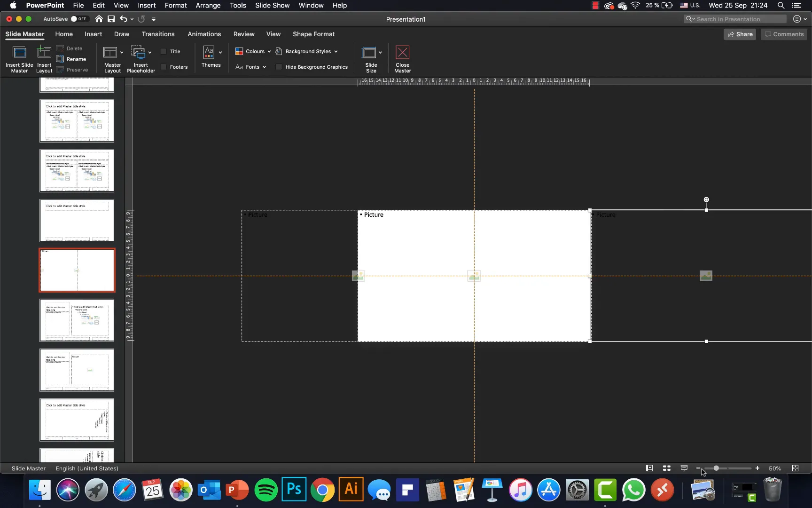Switch to the Home ribbon tab
The height and width of the screenshot is (508, 812).
point(64,34)
